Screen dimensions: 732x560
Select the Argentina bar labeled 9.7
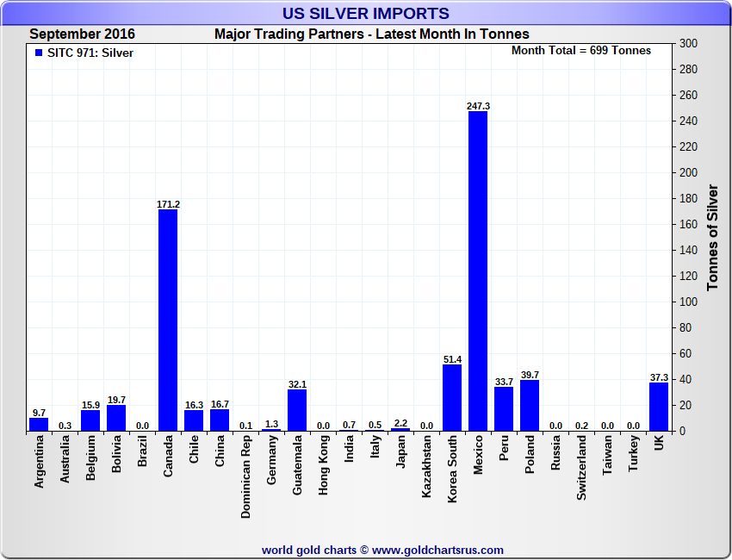39,425
